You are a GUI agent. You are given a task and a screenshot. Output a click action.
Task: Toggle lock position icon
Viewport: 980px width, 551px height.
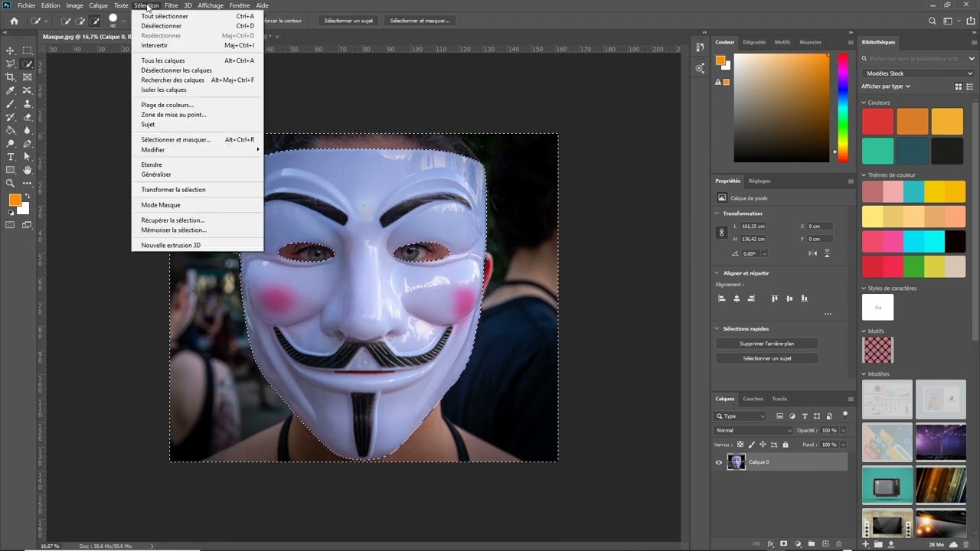[x=763, y=445]
